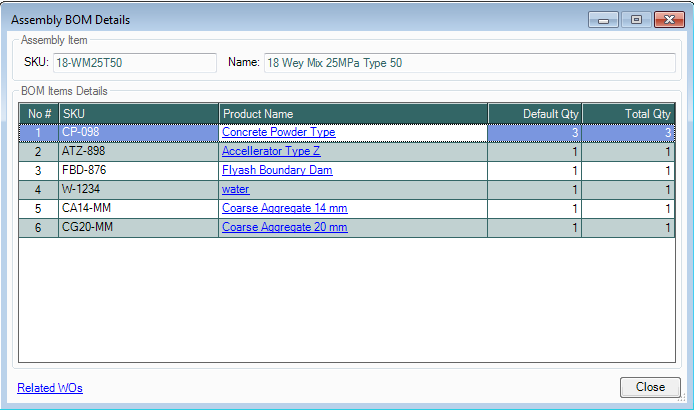This screenshot has width=694, height=410.
Task: Open Coarse Aggregate 14 mm link
Action: click(284, 208)
